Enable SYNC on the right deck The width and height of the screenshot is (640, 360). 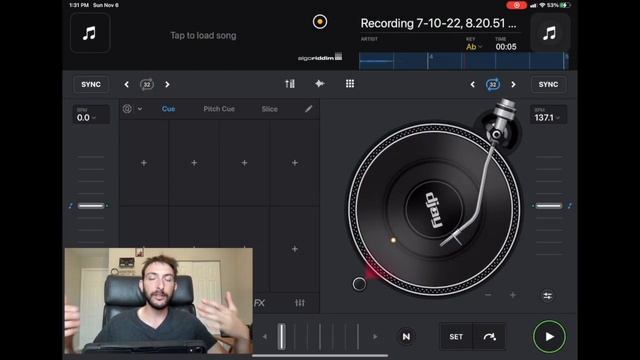pos(548,84)
